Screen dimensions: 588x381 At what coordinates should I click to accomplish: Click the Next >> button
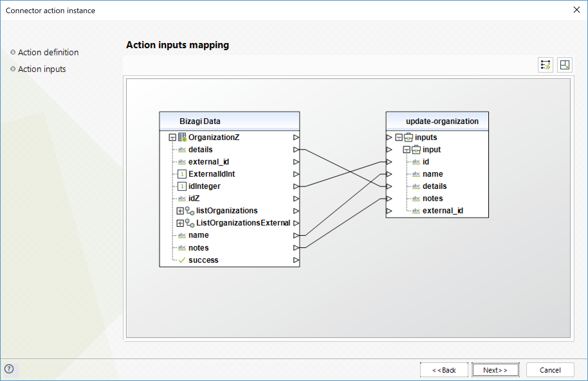495,370
